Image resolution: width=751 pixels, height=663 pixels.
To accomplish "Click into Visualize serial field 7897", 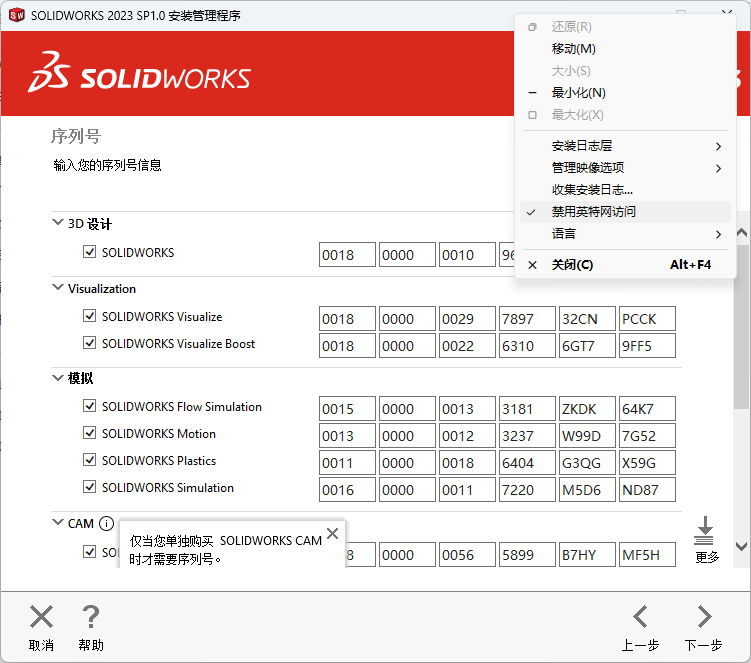I will pyautogui.click(x=527, y=319).
